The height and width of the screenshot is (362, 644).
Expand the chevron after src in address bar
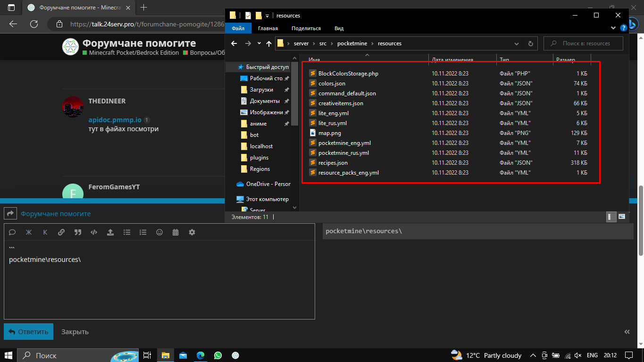click(x=332, y=43)
